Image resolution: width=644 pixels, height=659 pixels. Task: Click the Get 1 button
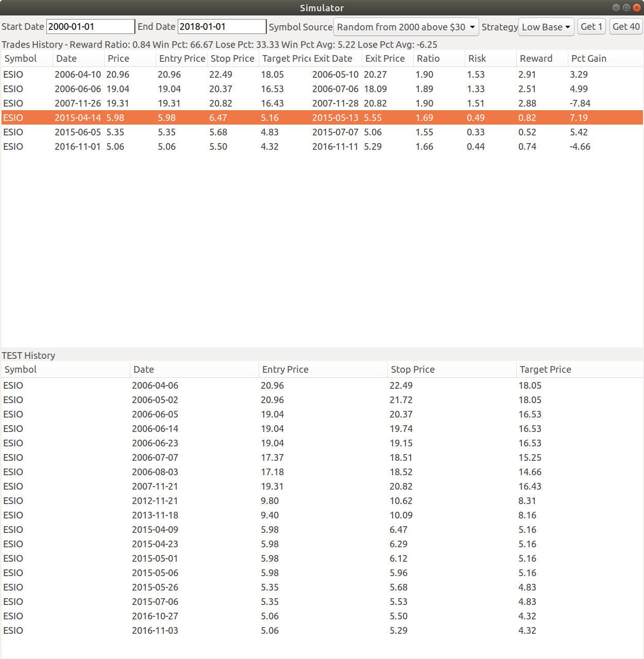[x=591, y=27]
